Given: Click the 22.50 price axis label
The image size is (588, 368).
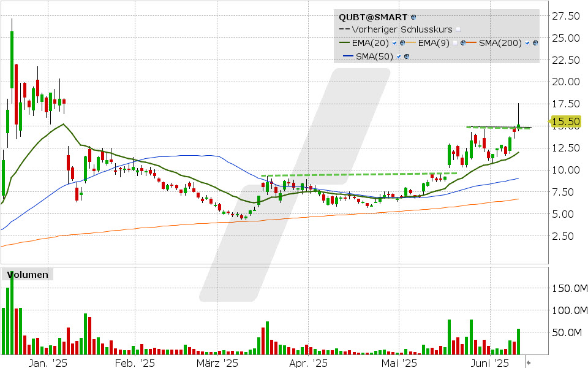Looking at the screenshot, I should pyautogui.click(x=566, y=60).
